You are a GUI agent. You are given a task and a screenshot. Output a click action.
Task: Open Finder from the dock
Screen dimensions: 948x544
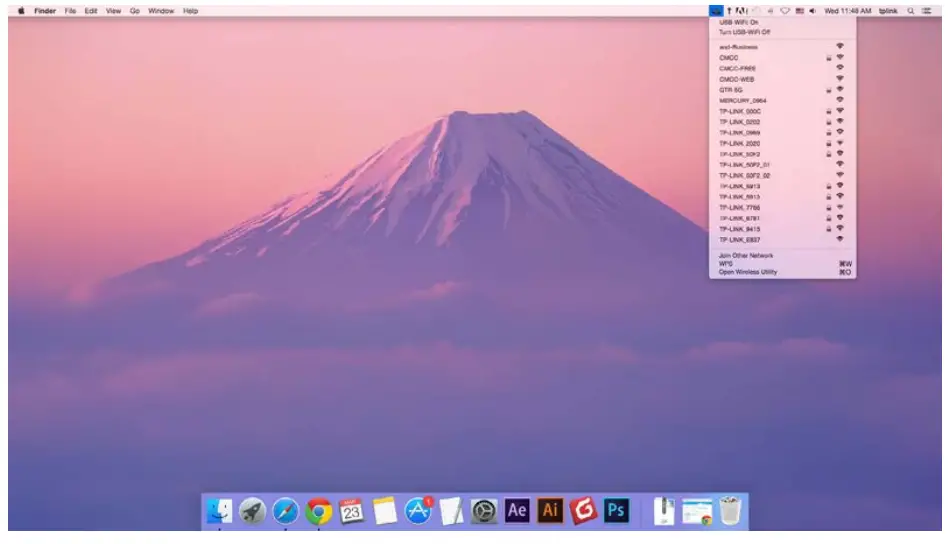click(219, 511)
